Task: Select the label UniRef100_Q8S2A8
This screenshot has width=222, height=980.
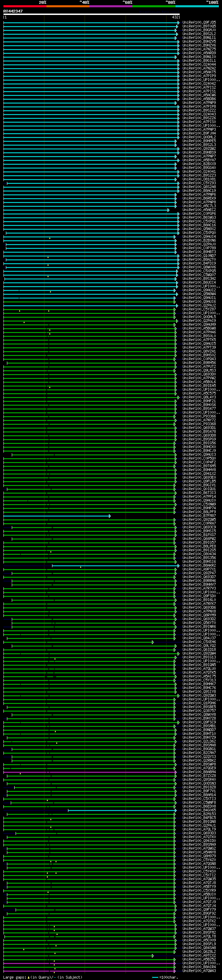Action: tap(199, 187)
